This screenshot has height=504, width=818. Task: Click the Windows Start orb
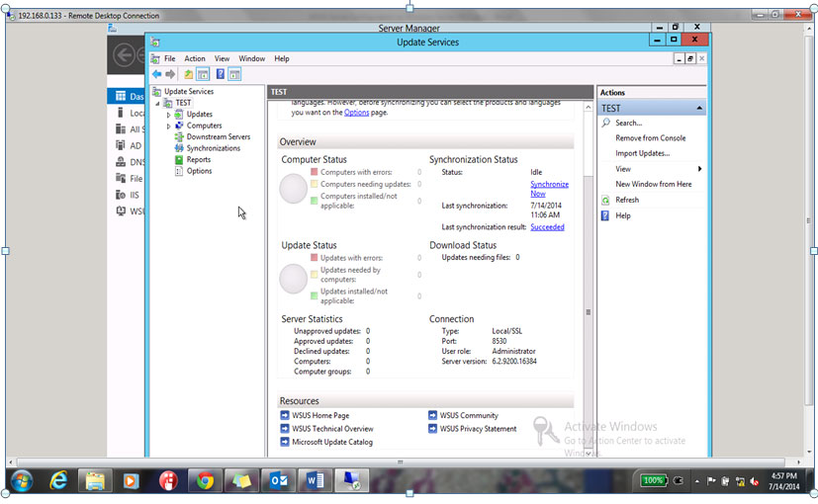pos(22,480)
